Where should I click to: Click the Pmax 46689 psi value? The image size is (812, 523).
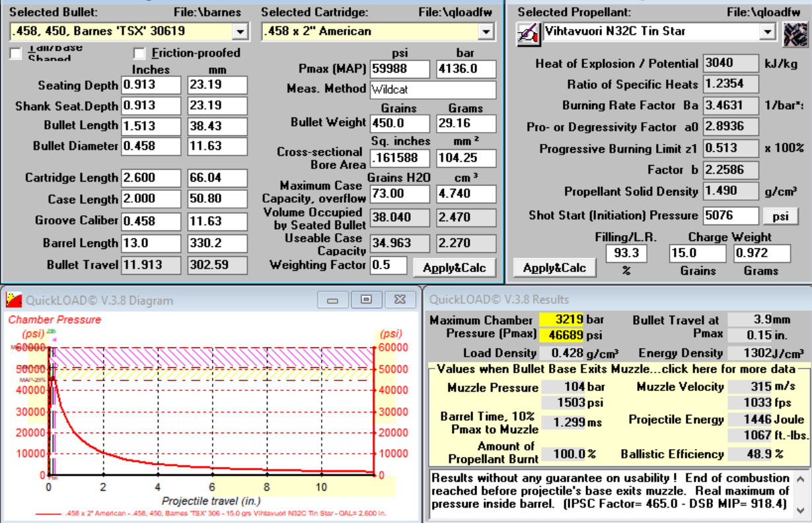[x=563, y=334]
